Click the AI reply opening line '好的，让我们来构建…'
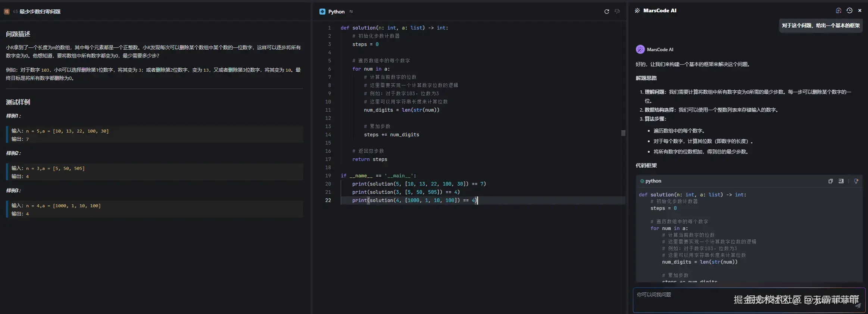 (x=693, y=64)
